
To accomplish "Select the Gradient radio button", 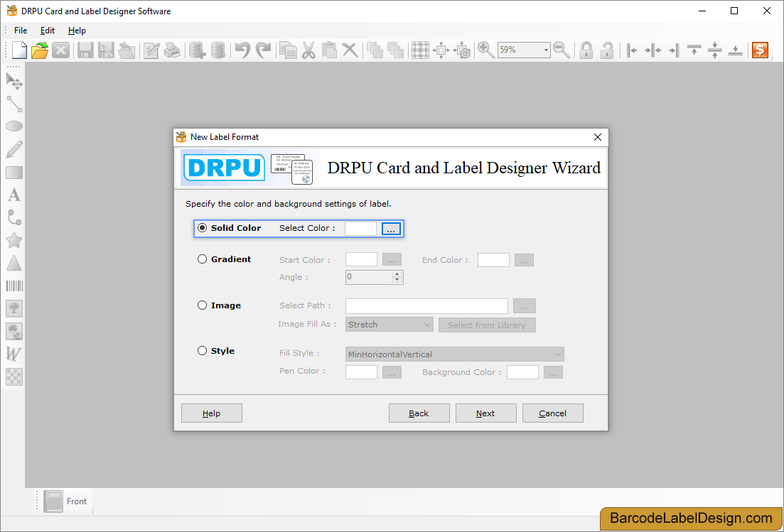I will click(x=202, y=259).
